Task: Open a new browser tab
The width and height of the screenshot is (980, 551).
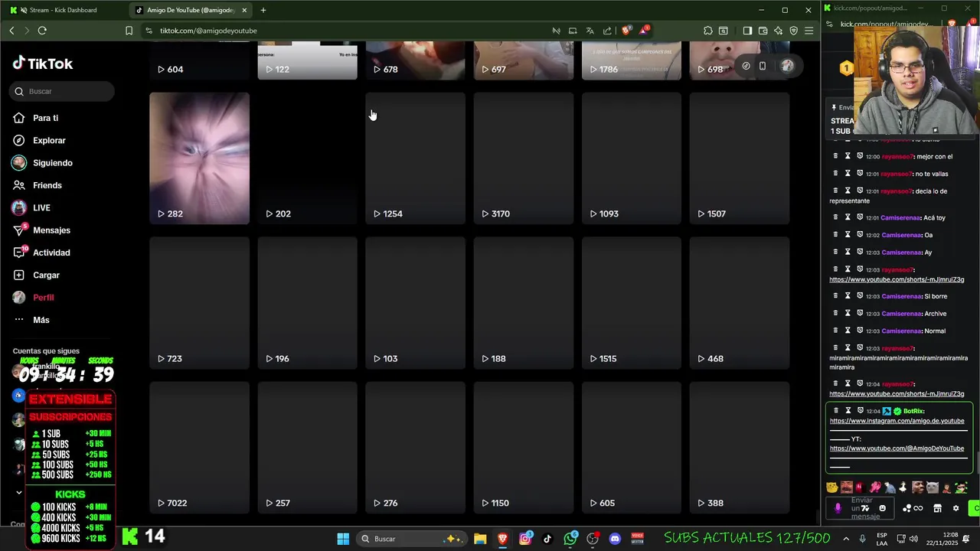Action: 263,10
